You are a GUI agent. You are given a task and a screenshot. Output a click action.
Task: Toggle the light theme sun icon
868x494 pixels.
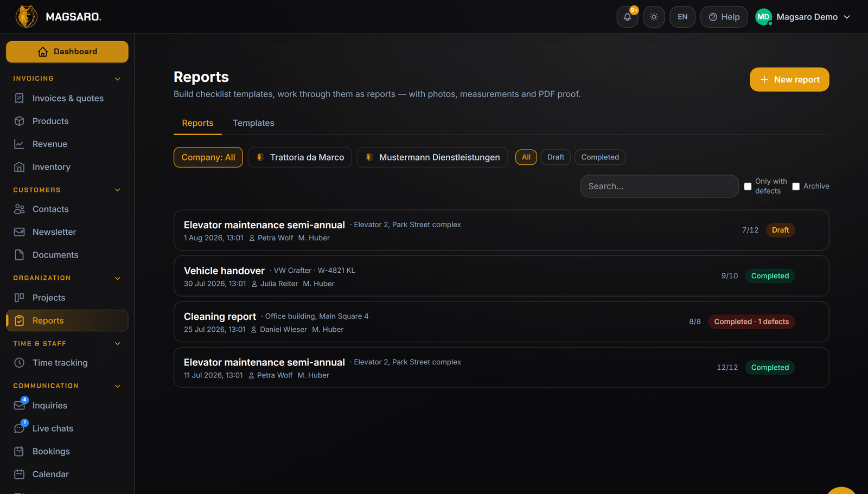(654, 17)
